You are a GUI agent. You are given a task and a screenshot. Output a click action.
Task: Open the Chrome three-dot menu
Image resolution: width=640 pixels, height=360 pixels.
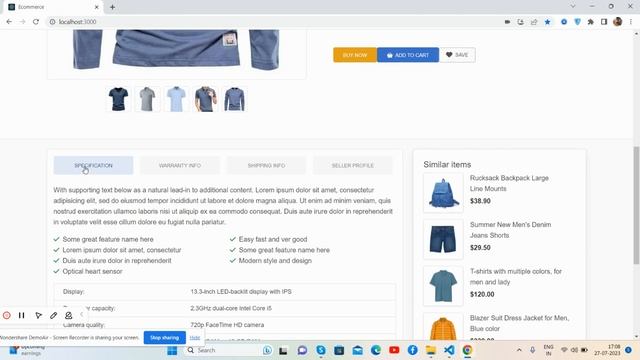pos(631,22)
